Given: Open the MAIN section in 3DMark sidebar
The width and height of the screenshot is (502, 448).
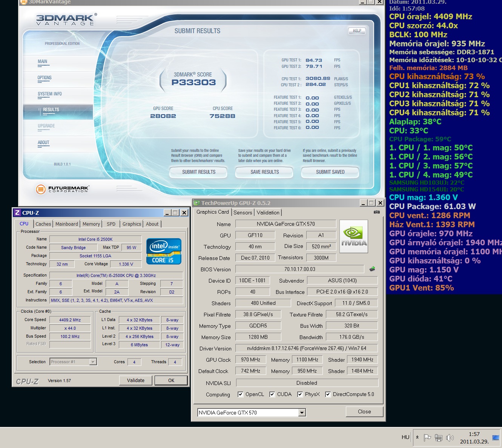Looking at the screenshot, I should tap(58, 63).
